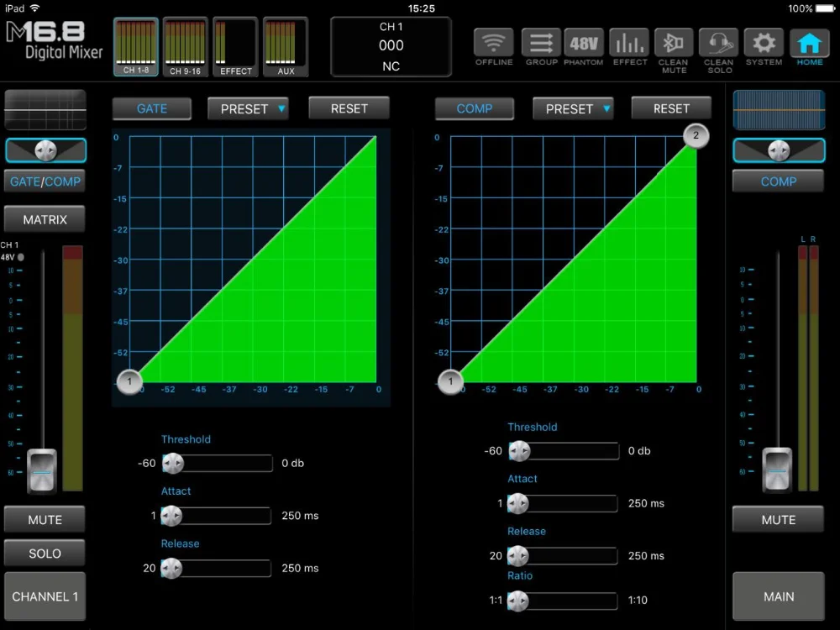The height and width of the screenshot is (630, 840).
Task: Click the compressor Release slider knob
Action: [x=517, y=556]
